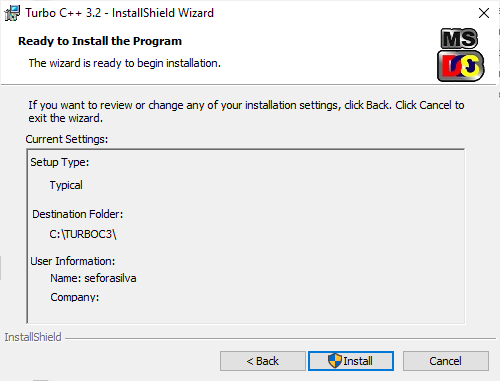Image resolution: width=500 pixels, height=381 pixels.
Task: Click the Setup Type: label
Action: pos(60,162)
